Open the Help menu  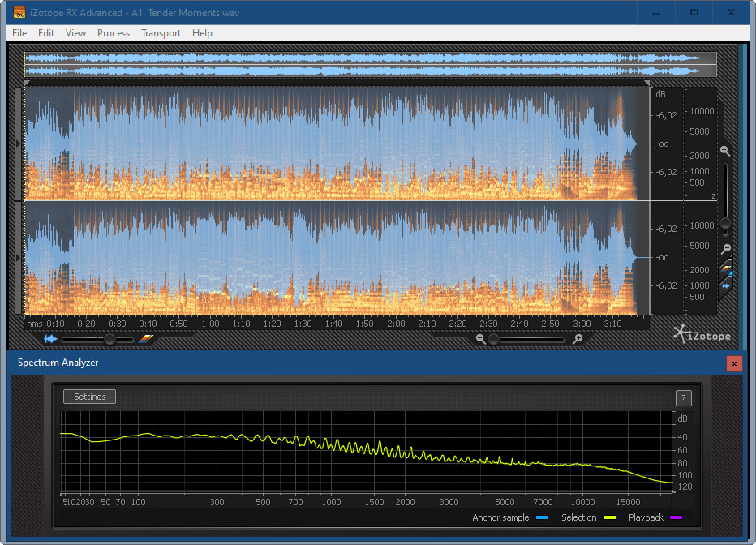202,33
